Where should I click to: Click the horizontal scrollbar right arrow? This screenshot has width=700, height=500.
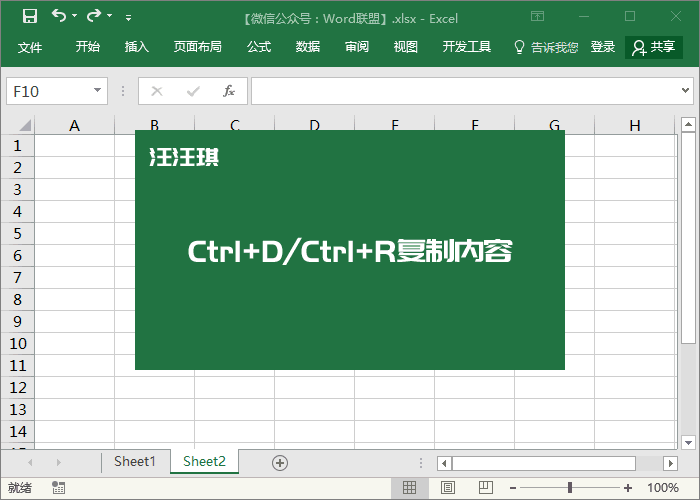pyautogui.click(x=670, y=463)
